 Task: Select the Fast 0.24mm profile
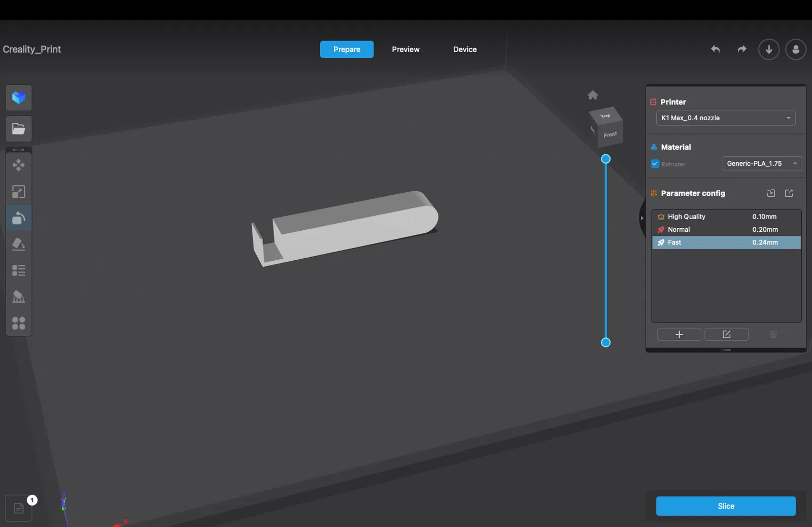(x=726, y=242)
